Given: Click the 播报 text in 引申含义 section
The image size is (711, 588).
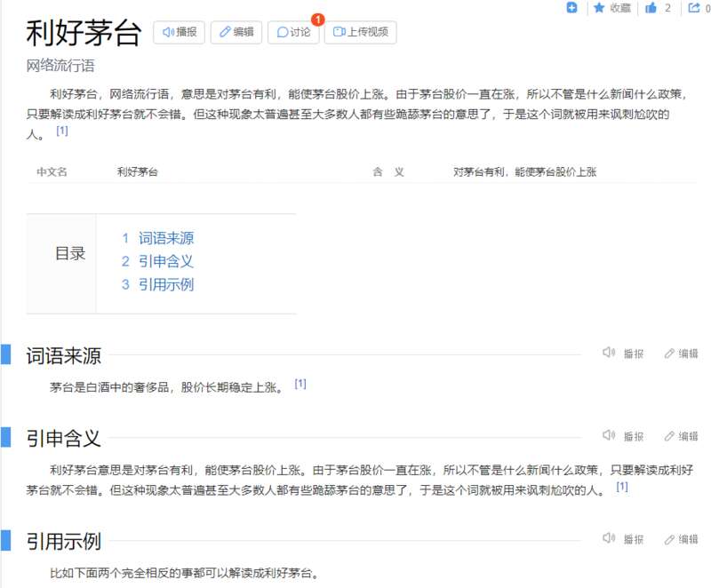Looking at the screenshot, I should point(634,436).
